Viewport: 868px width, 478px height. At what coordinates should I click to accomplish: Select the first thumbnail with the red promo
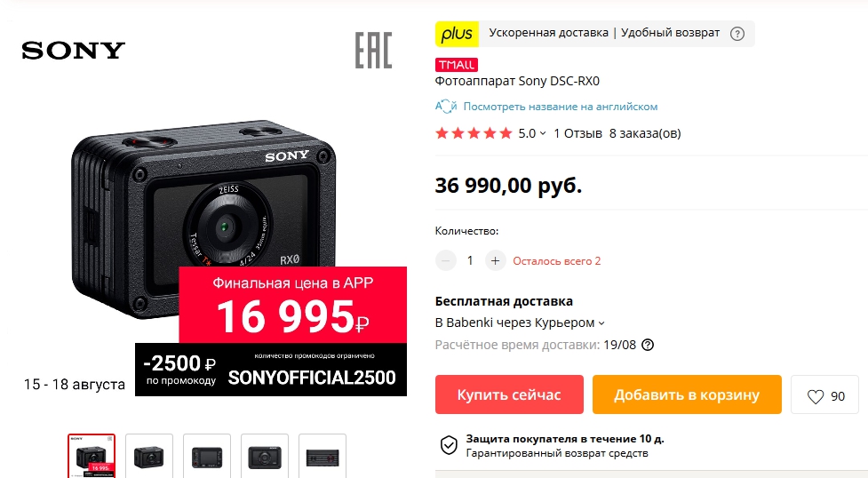(x=92, y=456)
